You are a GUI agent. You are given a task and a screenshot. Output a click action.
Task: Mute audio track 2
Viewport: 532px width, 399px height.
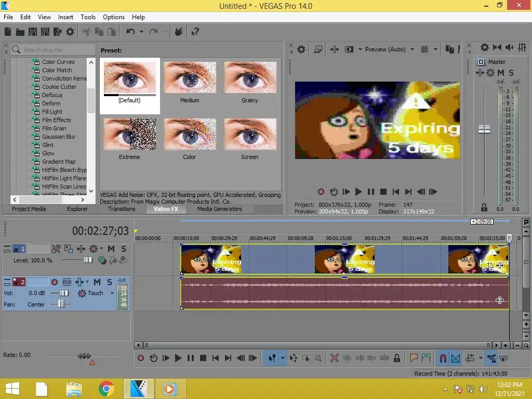click(x=97, y=282)
